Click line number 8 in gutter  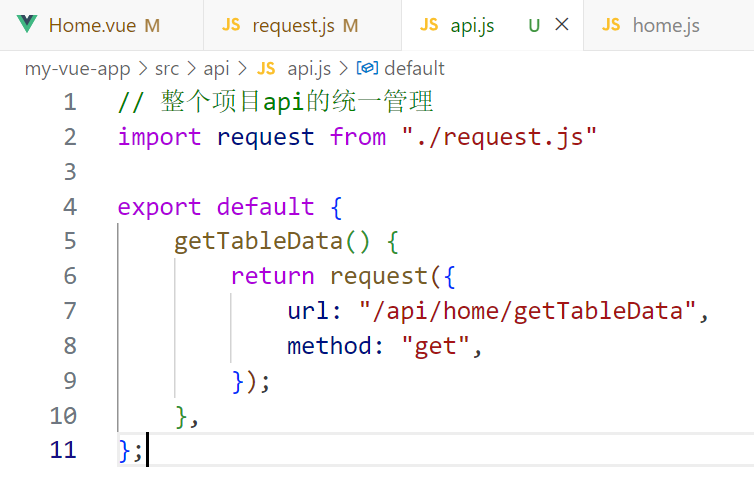(70, 346)
